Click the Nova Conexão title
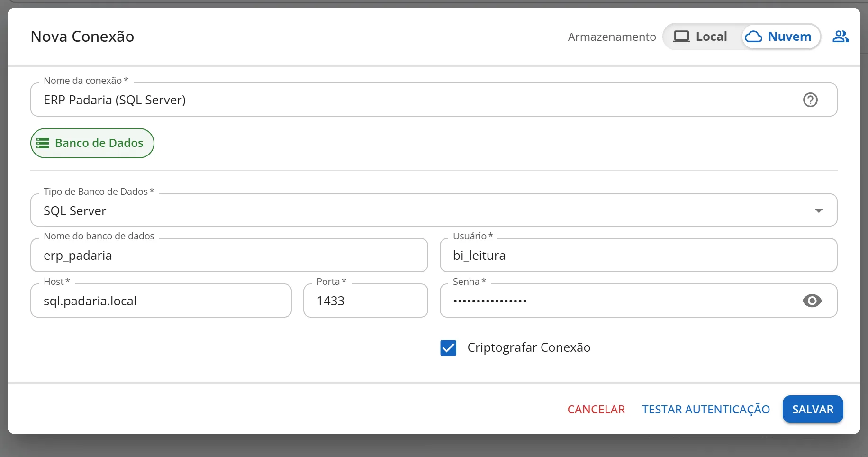This screenshot has height=457, width=868. tap(82, 37)
